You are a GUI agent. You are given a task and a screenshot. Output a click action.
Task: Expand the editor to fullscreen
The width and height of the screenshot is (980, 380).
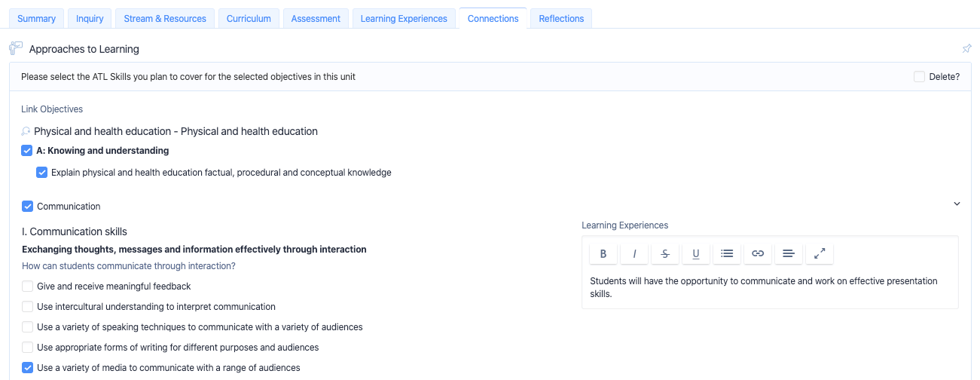coord(820,254)
